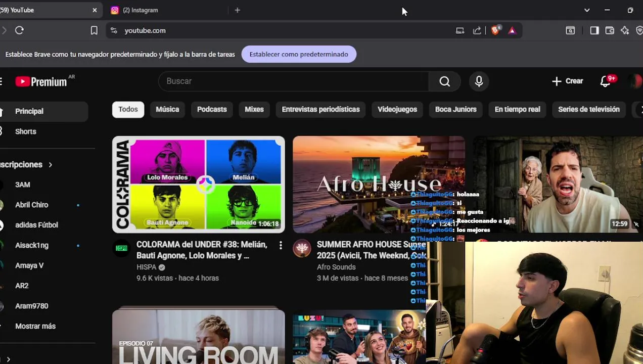Open the tab search dropdown arrow
643x364 pixels.
coord(587,10)
